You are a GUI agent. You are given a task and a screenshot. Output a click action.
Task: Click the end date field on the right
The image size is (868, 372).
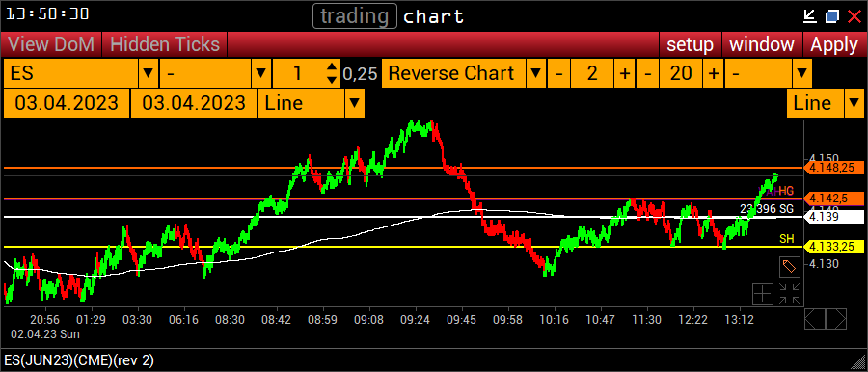point(194,103)
